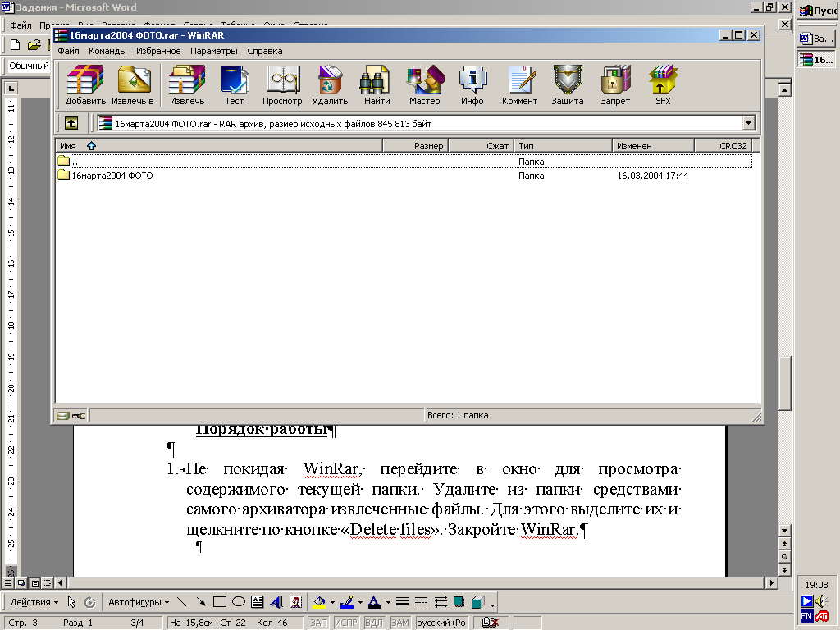
Task: Open the Автофигуры (AutoShapes) dropdown
Action: pyautogui.click(x=138, y=602)
